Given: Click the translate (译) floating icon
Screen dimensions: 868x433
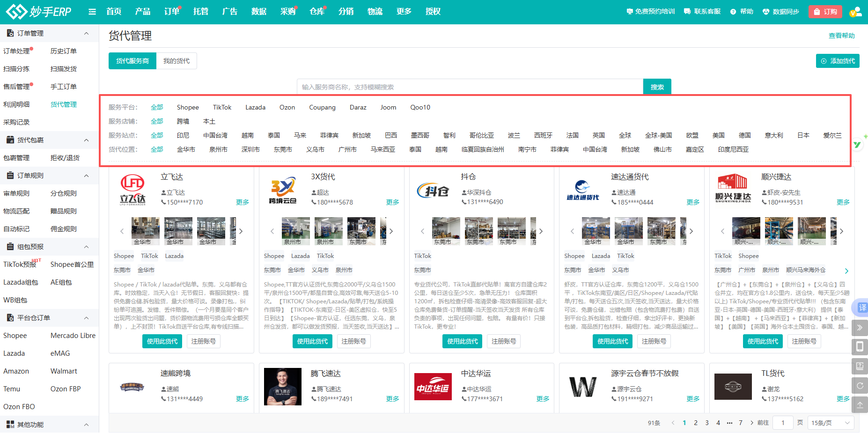Looking at the screenshot, I should [861, 308].
